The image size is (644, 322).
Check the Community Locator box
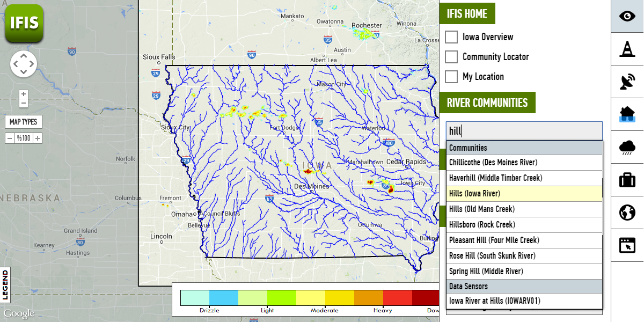click(x=452, y=57)
